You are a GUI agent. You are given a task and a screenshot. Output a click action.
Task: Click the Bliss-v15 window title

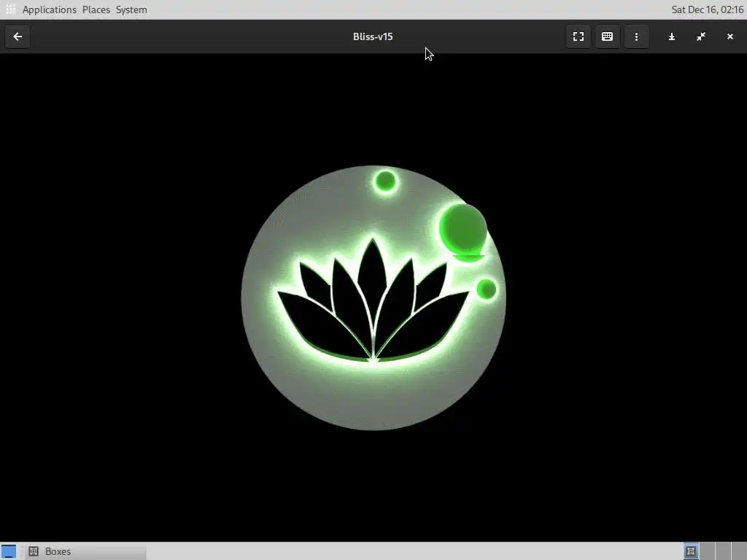point(373,36)
